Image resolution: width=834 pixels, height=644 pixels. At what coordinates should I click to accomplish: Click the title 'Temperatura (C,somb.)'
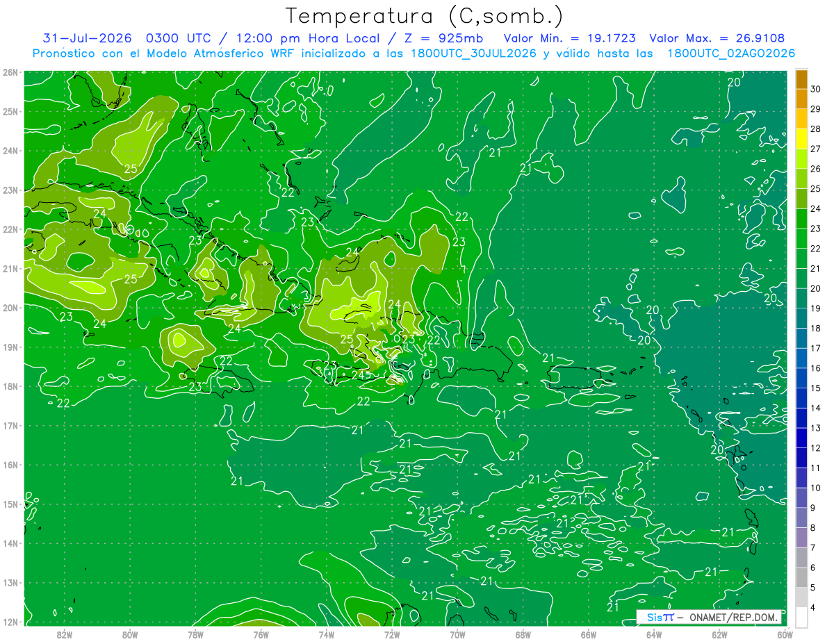425,15
